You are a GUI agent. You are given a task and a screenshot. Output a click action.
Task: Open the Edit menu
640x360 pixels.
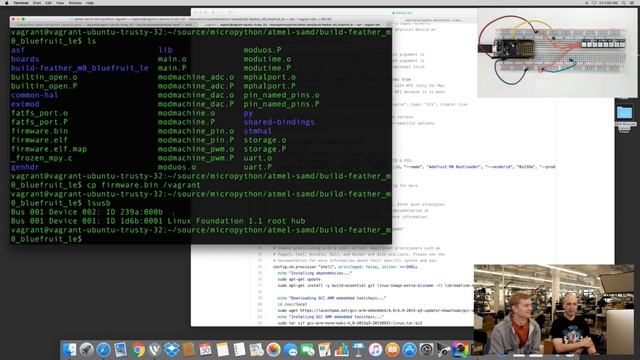(48, 3)
